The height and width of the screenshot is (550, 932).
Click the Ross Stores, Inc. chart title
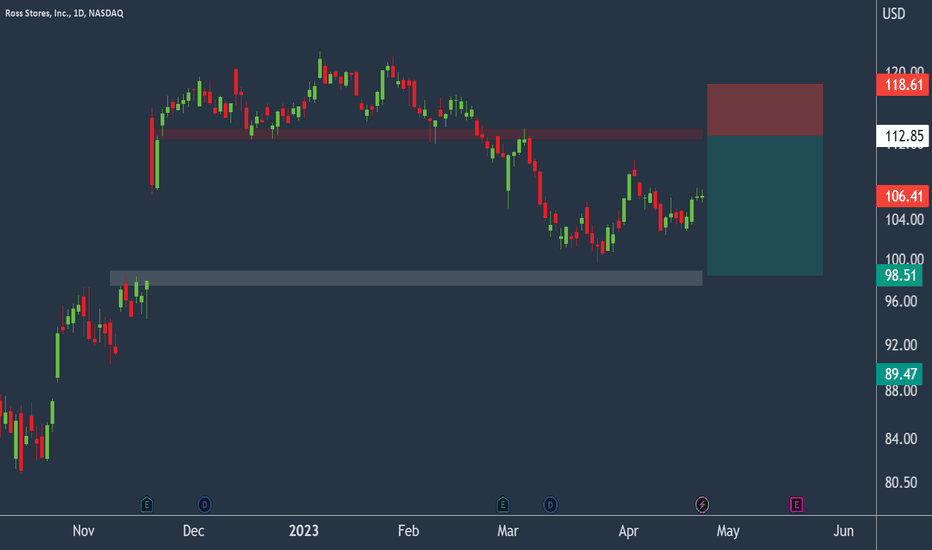64,13
